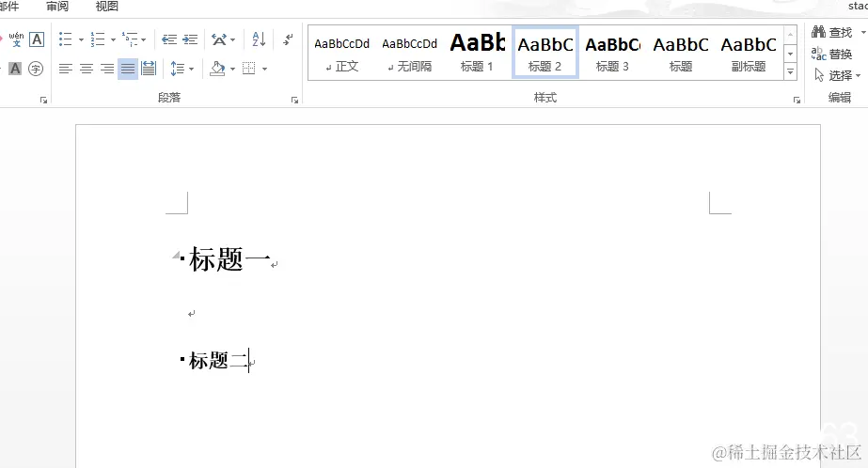Apply the 无间隔 style
Screen dimensions: 868x468
410,54
